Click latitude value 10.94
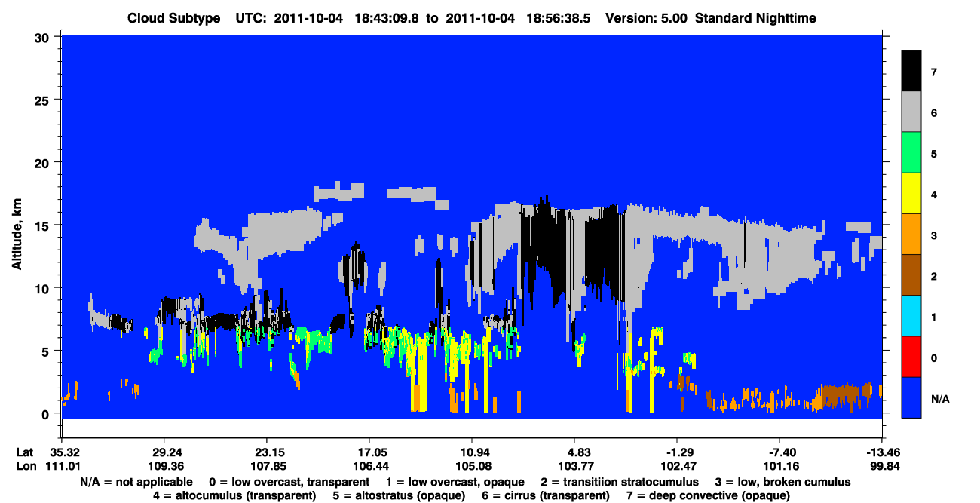The height and width of the screenshot is (503, 980). pos(471,452)
